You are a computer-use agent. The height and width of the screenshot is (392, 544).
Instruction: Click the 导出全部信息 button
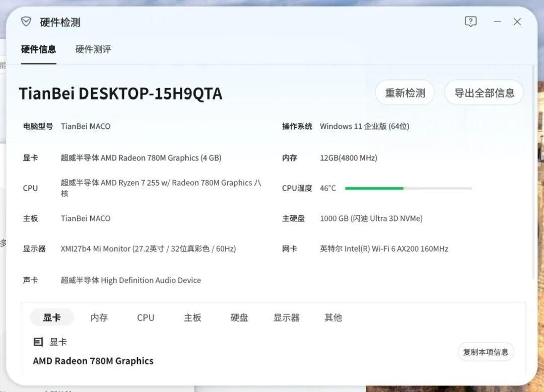[x=485, y=93]
